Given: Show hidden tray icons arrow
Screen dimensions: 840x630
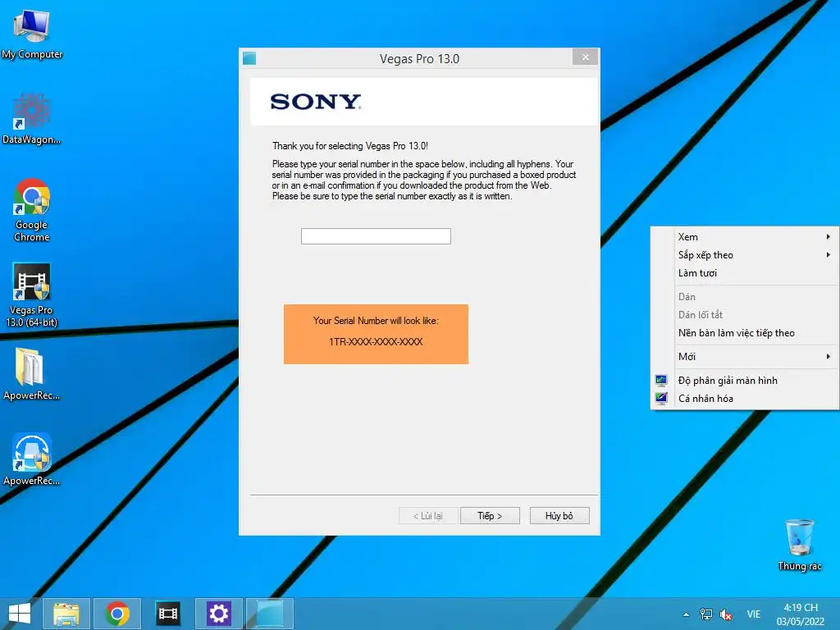Looking at the screenshot, I should (687, 614).
